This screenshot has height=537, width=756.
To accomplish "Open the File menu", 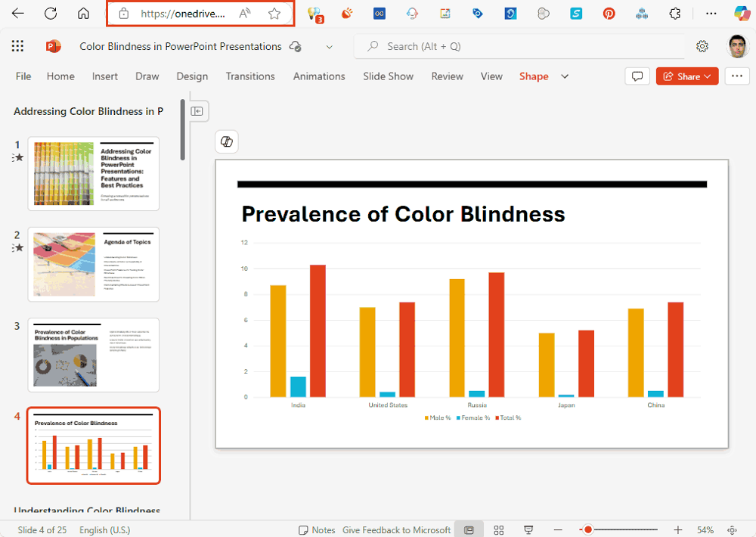I will click(x=23, y=76).
